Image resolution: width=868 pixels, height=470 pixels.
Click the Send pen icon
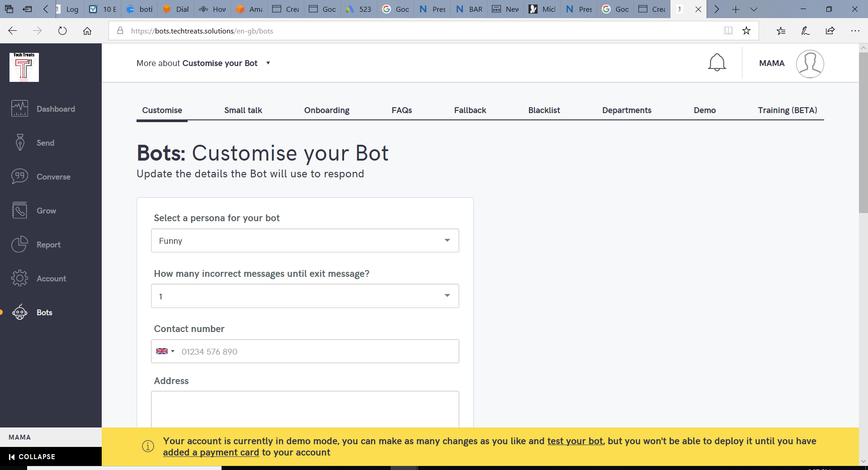click(x=19, y=142)
